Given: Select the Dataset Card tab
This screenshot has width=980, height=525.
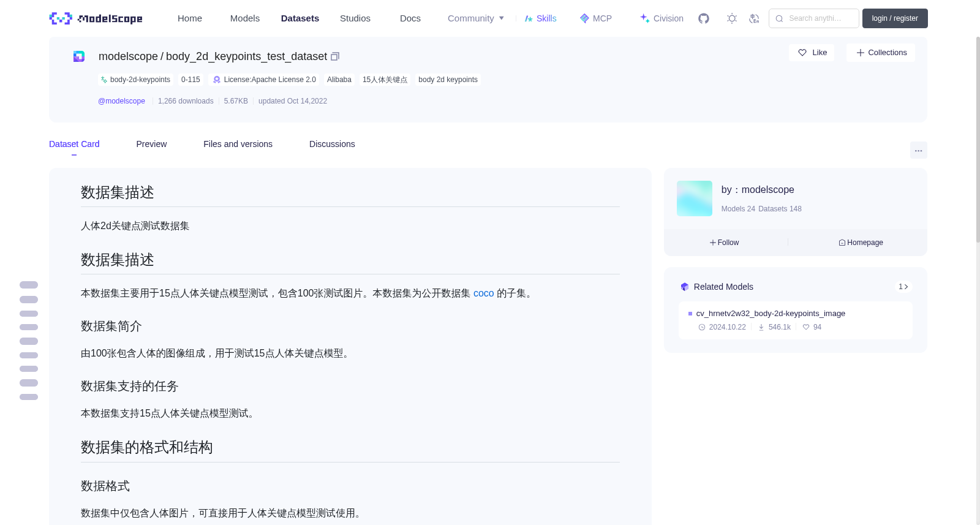Looking at the screenshot, I should tap(74, 144).
